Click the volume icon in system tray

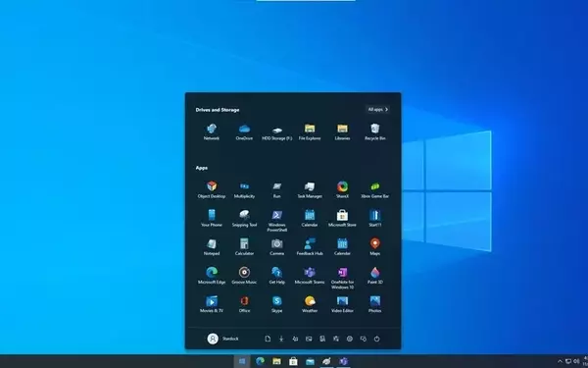point(576,361)
